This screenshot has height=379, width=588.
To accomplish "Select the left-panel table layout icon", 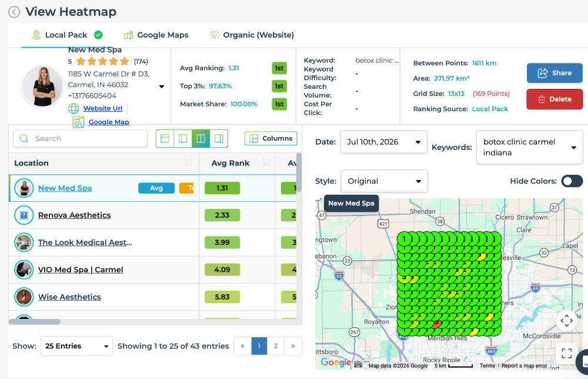I will point(183,138).
